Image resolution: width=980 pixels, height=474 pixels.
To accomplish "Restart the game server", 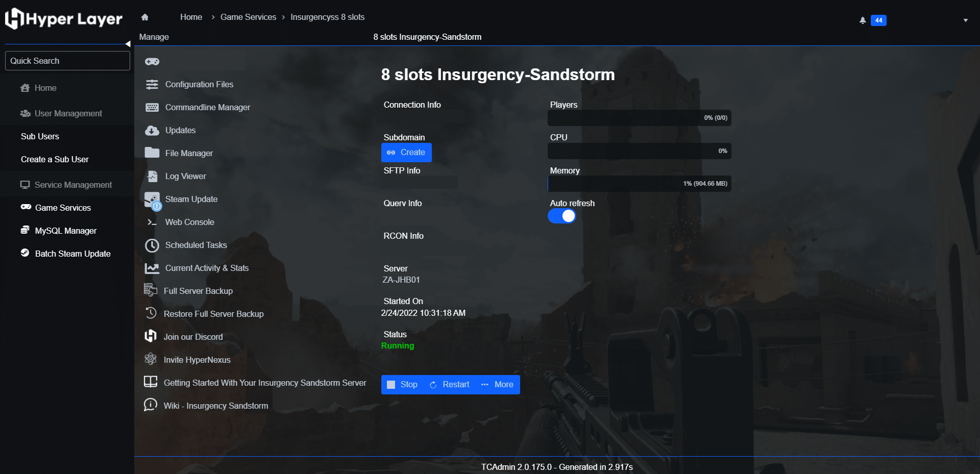I will 449,385.
